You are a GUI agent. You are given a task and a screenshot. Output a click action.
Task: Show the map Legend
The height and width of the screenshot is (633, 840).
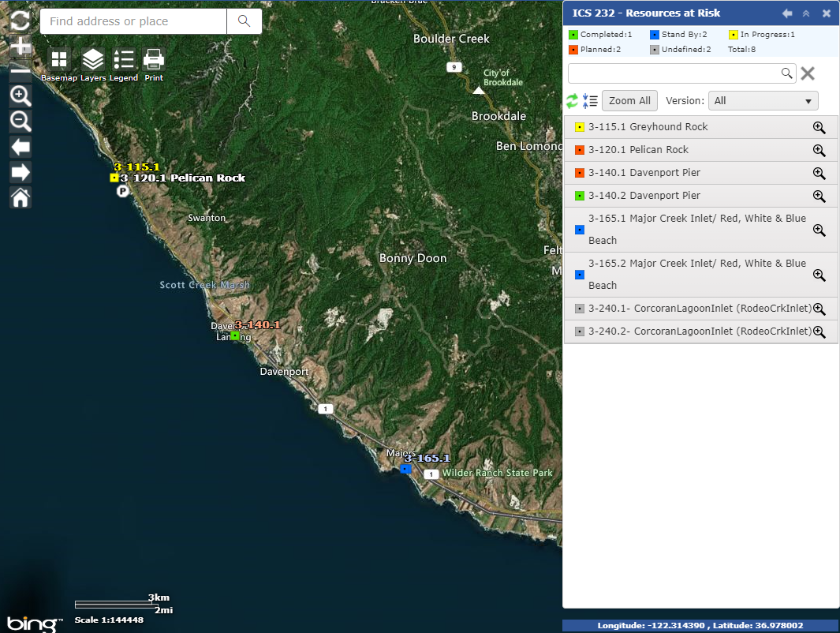click(124, 60)
